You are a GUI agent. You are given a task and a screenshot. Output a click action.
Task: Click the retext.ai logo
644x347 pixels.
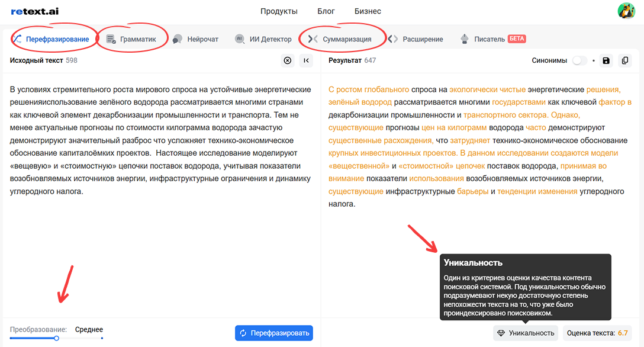pyautogui.click(x=34, y=11)
